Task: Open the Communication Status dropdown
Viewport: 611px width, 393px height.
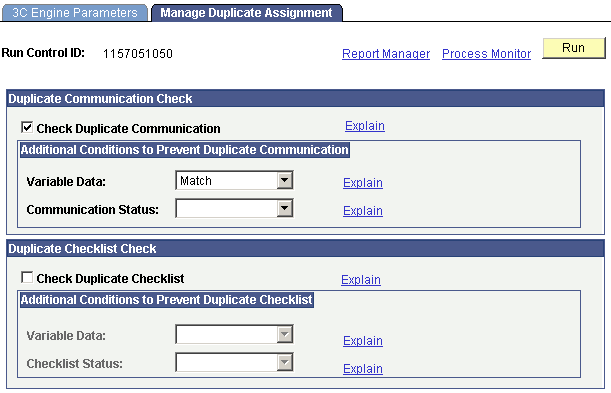Action: pos(234,208)
